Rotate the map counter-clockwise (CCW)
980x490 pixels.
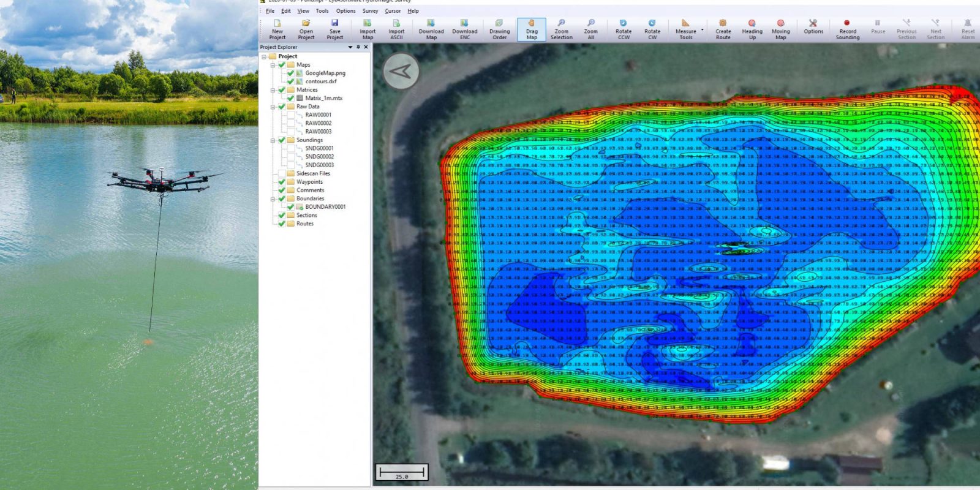(x=623, y=29)
